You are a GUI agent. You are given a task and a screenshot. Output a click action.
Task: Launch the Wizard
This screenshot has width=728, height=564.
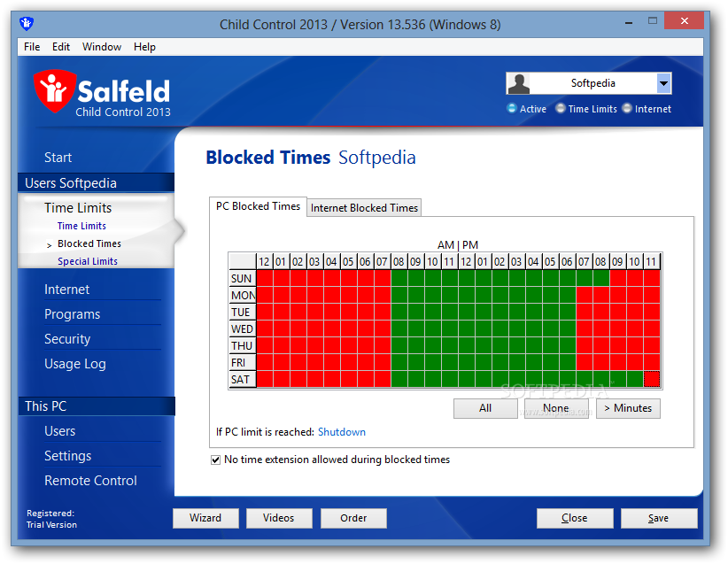tap(205, 518)
